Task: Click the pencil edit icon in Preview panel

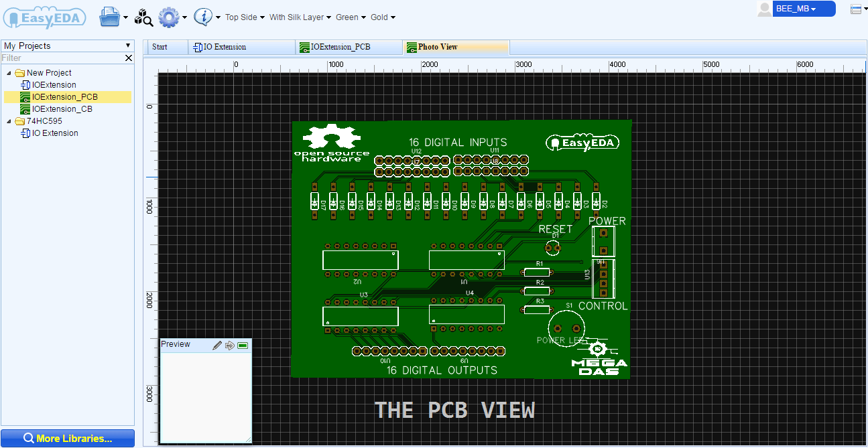Action: [x=216, y=344]
